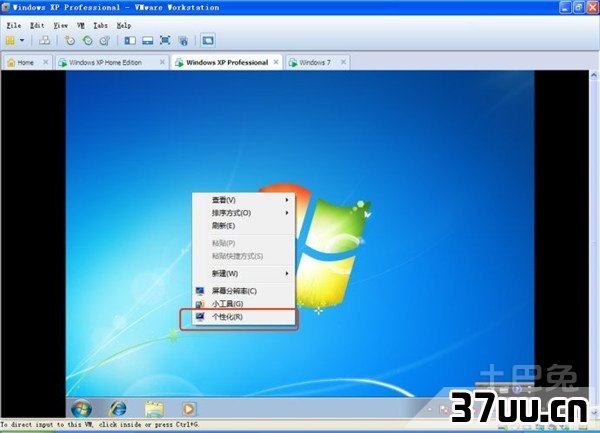This screenshot has height=433, width=600.
Task: Toggle the sidebar/library view icon
Action: tap(130, 40)
